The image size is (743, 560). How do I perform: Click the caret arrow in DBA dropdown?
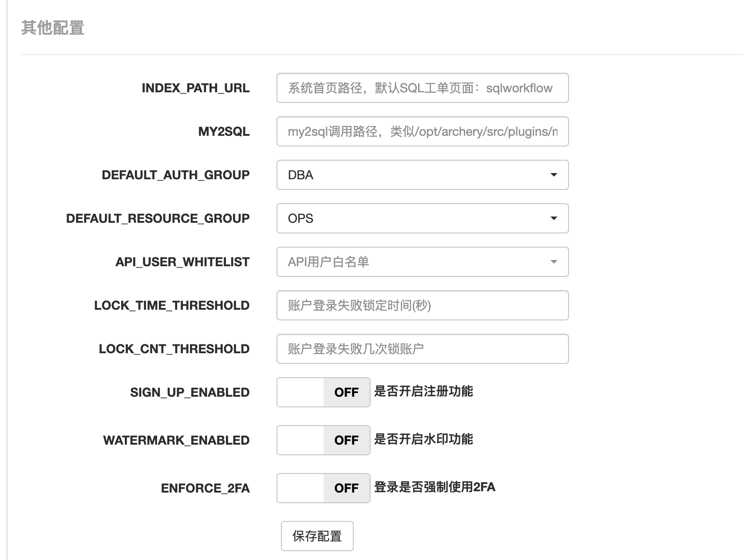pos(553,175)
